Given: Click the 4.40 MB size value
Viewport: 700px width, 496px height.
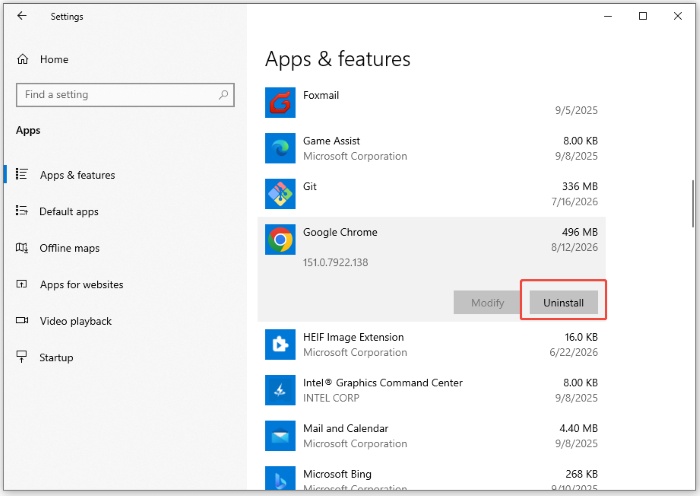Looking at the screenshot, I should pos(579,428).
